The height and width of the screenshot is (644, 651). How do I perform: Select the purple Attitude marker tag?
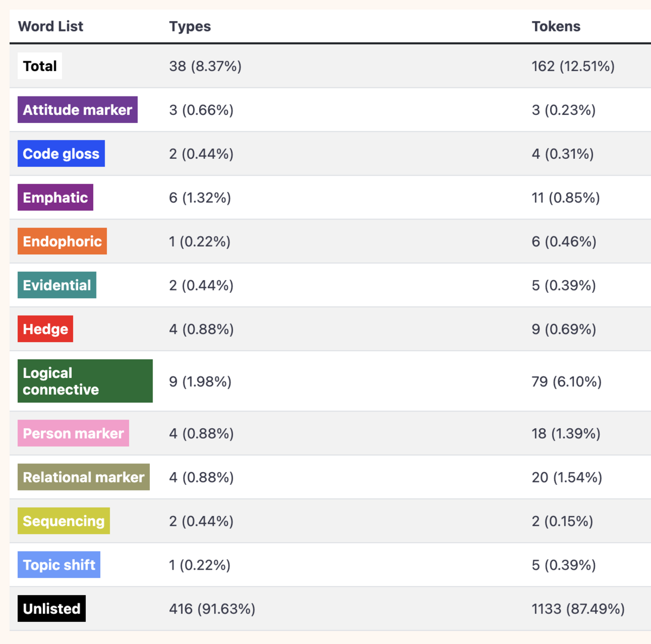(78, 110)
